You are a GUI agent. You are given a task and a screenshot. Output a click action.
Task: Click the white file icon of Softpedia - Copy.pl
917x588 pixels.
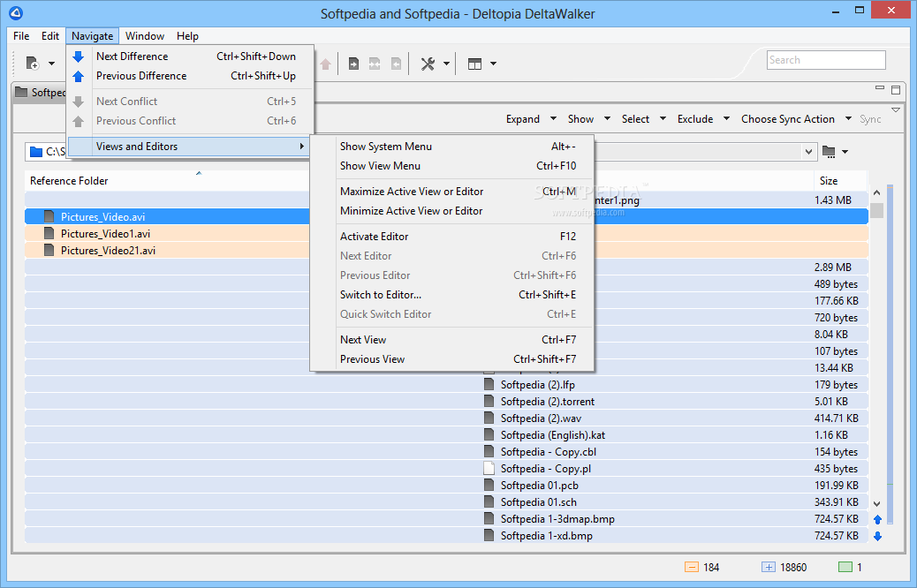pos(489,468)
